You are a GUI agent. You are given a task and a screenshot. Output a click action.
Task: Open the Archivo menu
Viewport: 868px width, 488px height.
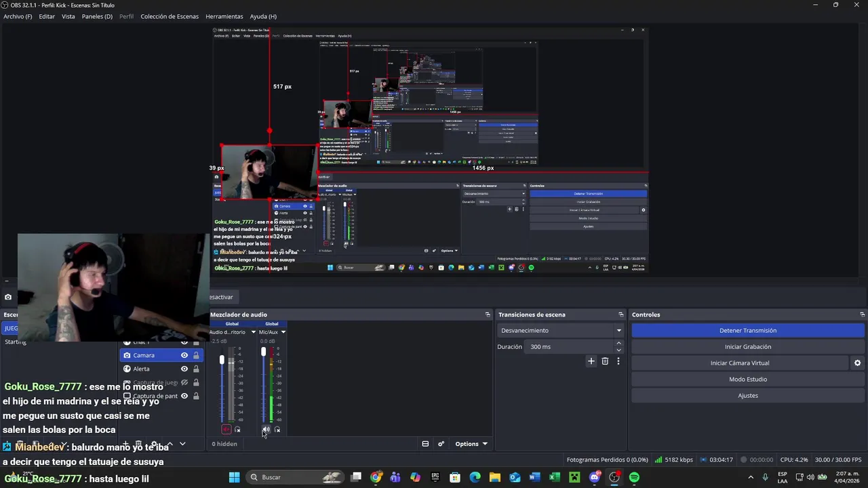pos(18,16)
